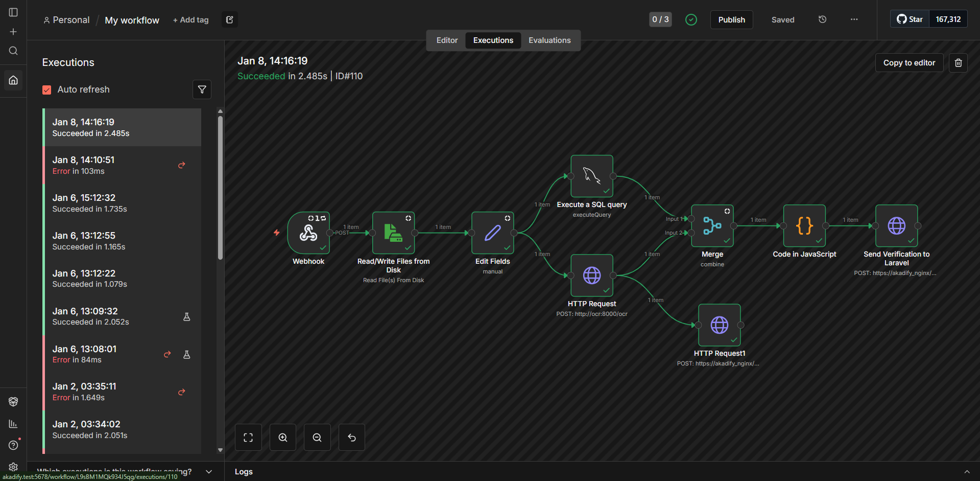Go to home overview icon in sidebar
This screenshot has height=481, width=980.
(x=13, y=80)
